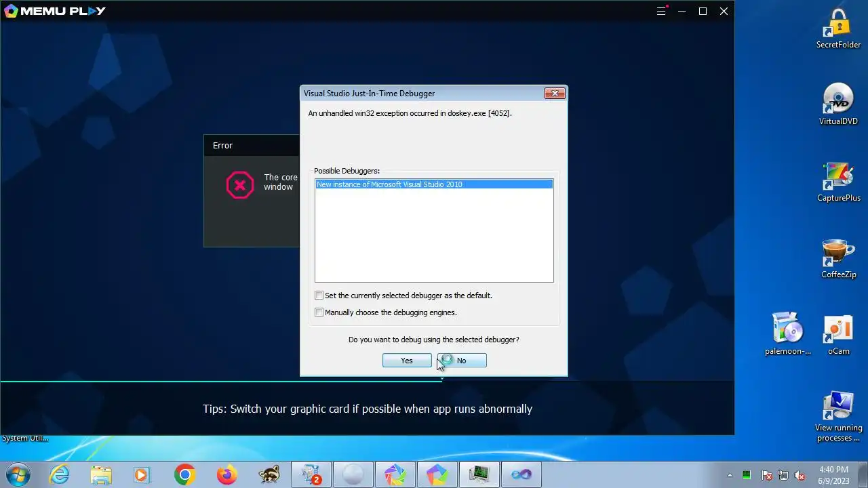Screen dimensions: 868x488
Task: Open media player taskbar icon
Action: [x=142, y=475]
